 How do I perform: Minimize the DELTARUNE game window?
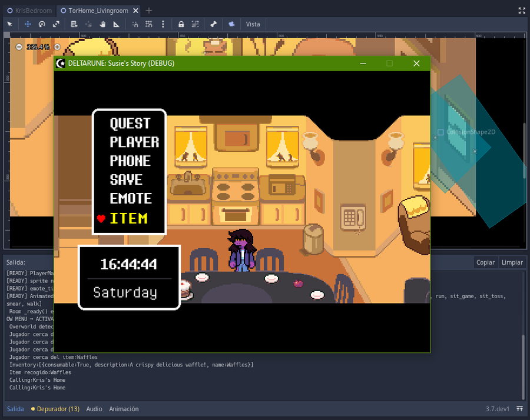tap(363, 64)
